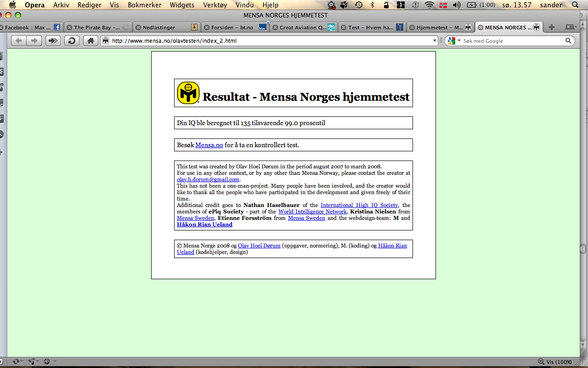Close the Forsiden – bt.no tab
This screenshot has width=588, height=368.
[x=207, y=28]
